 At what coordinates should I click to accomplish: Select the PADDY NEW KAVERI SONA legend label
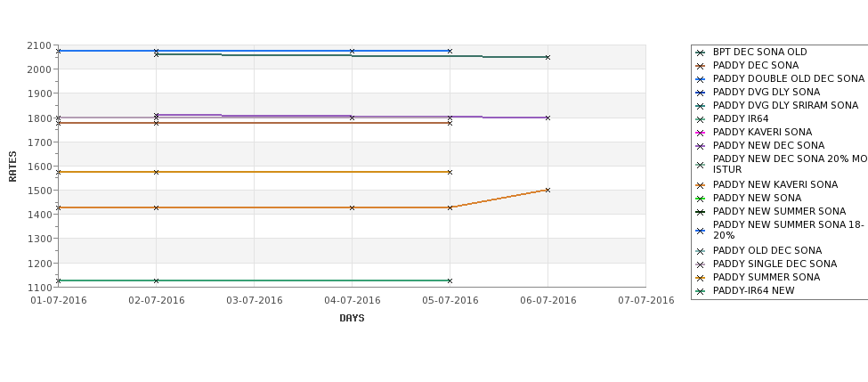point(775,184)
